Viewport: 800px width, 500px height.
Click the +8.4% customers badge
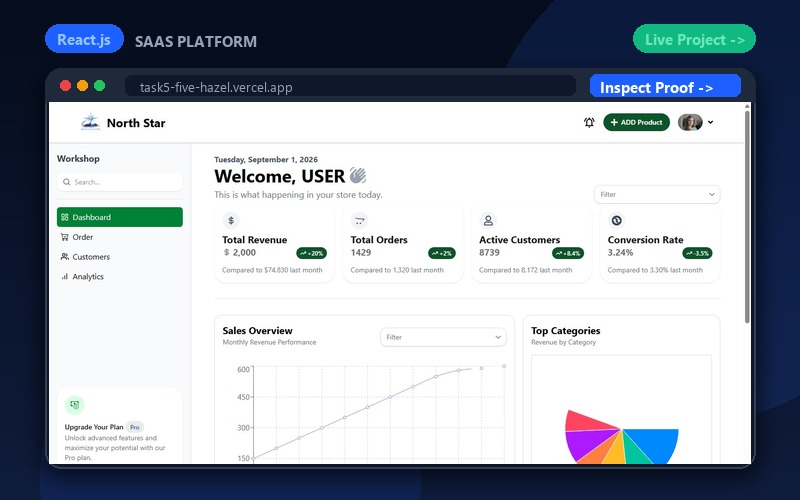568,253
